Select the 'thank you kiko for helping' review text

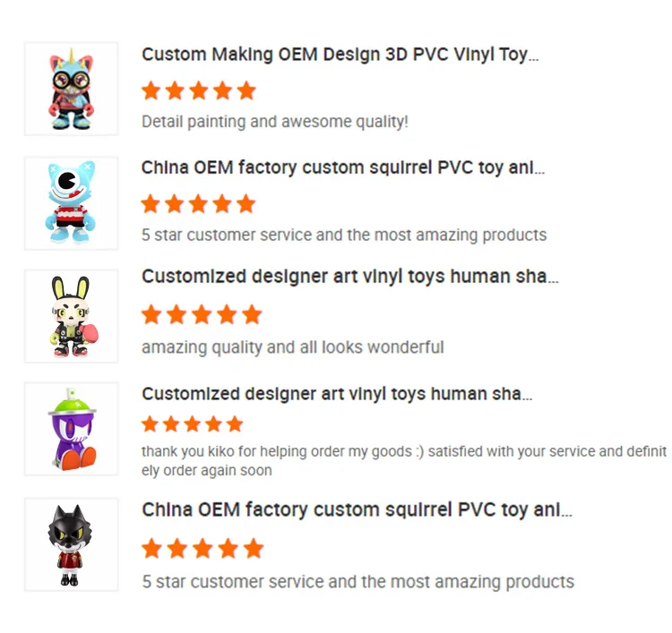(x=404, y=461)
